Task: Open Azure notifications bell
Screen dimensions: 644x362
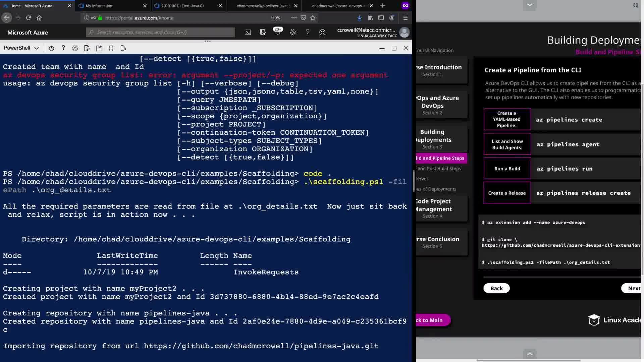Action: pos(277,33)
